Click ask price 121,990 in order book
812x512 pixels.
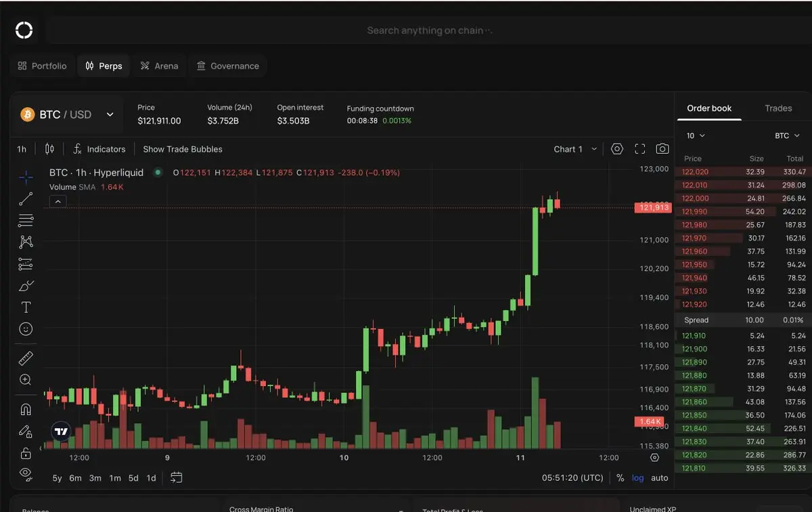point(695,212)
